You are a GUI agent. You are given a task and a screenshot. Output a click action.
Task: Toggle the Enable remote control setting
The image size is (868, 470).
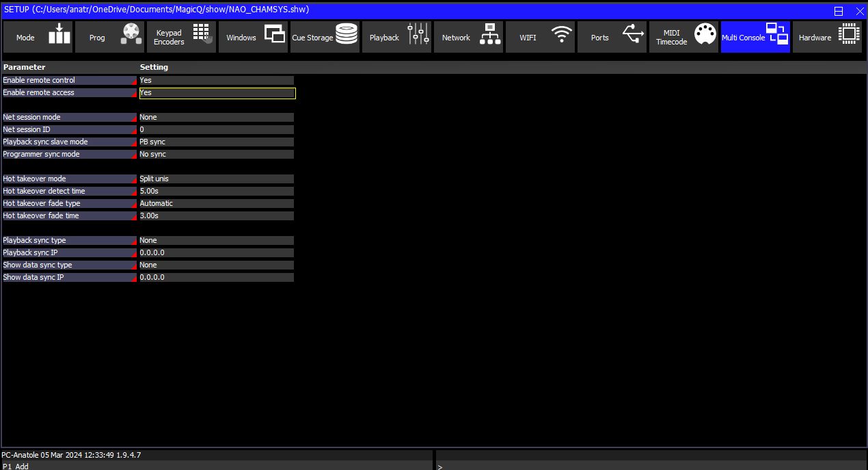[x=216, y=81]
